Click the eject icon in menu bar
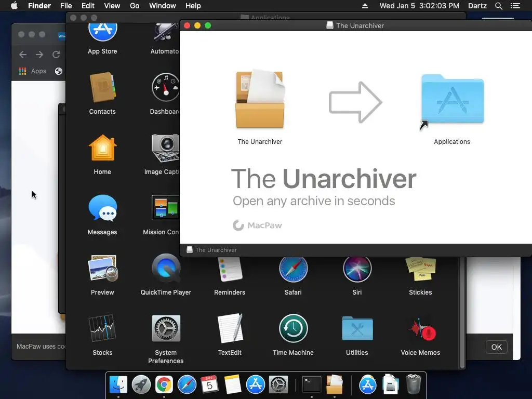This screenshot has width=532, height=399. (x=365, y=6)
